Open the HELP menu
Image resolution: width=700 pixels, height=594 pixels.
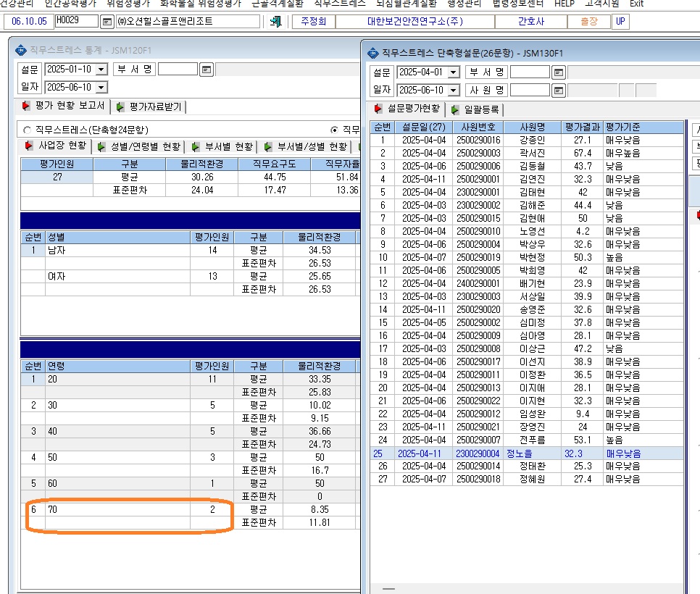pyautogui.click(x=564, y=4)
